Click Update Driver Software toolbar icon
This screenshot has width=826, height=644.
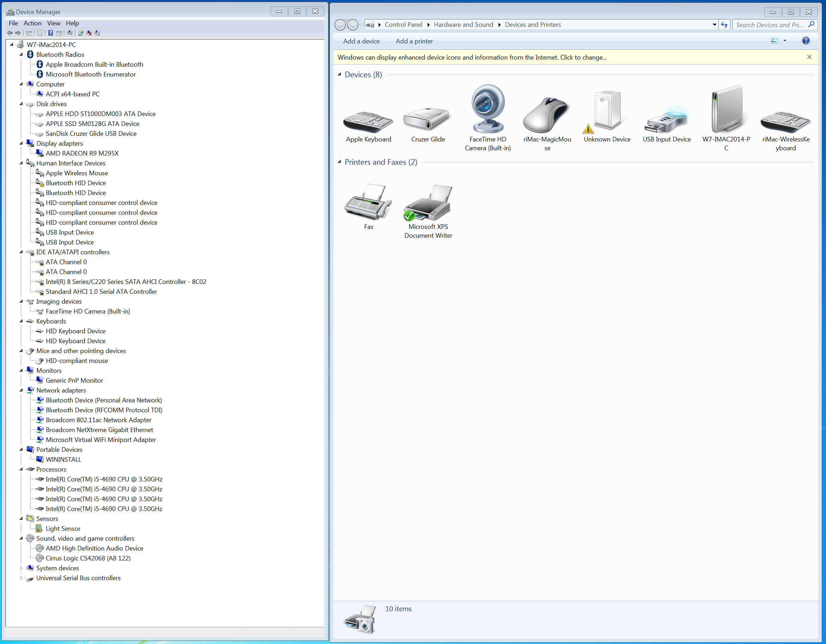[x=80, y=33]
